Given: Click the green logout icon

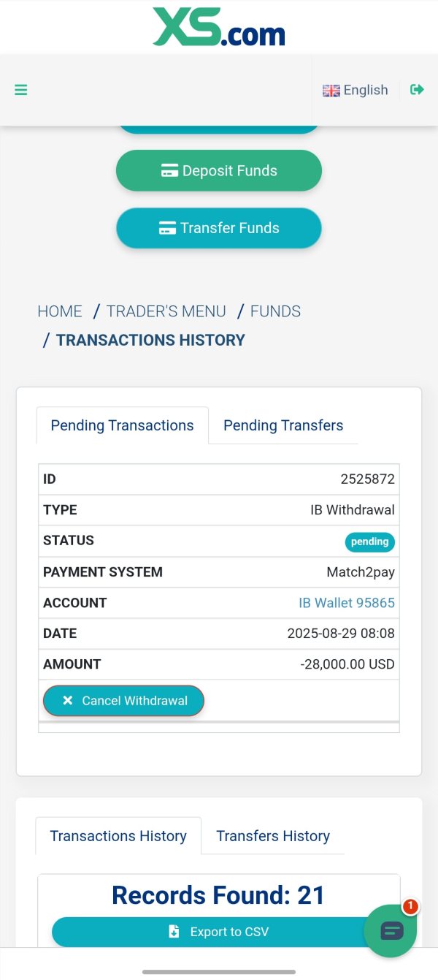Looking at the screenshot, I should tap(417, 90).
